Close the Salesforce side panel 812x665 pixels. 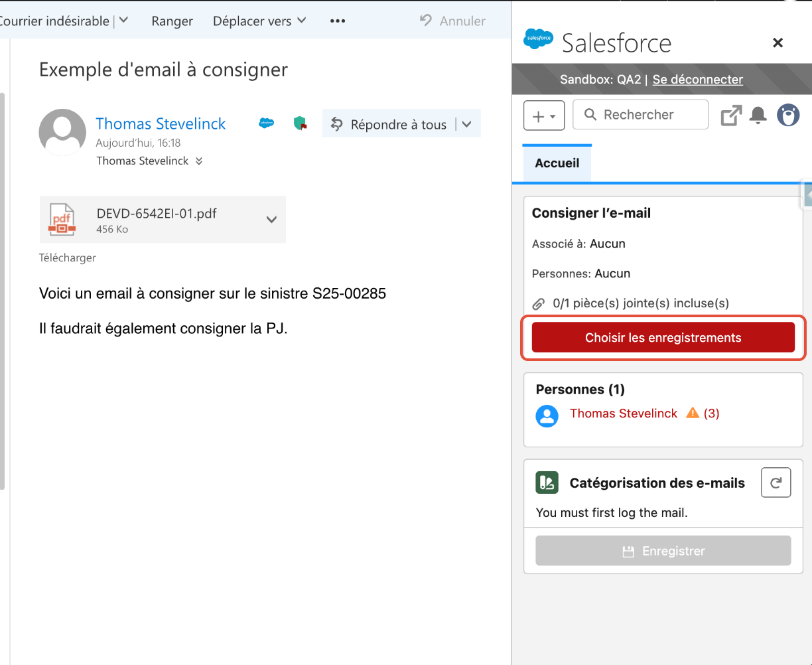tap(778, 42)
